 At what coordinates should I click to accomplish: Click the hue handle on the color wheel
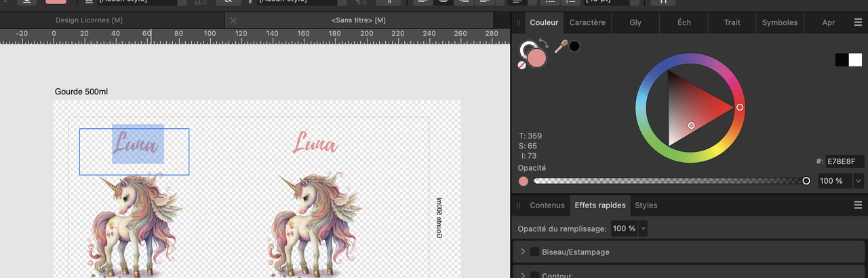[x=740, y=107]
